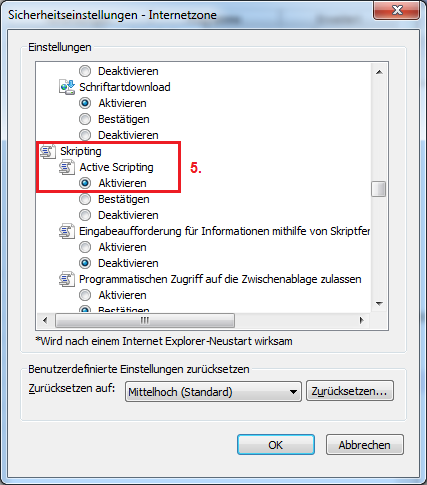Enable Aktivieren for Eingabeaufforderung für Informationen
427x485 pixels.
click(x=85, y=247)
